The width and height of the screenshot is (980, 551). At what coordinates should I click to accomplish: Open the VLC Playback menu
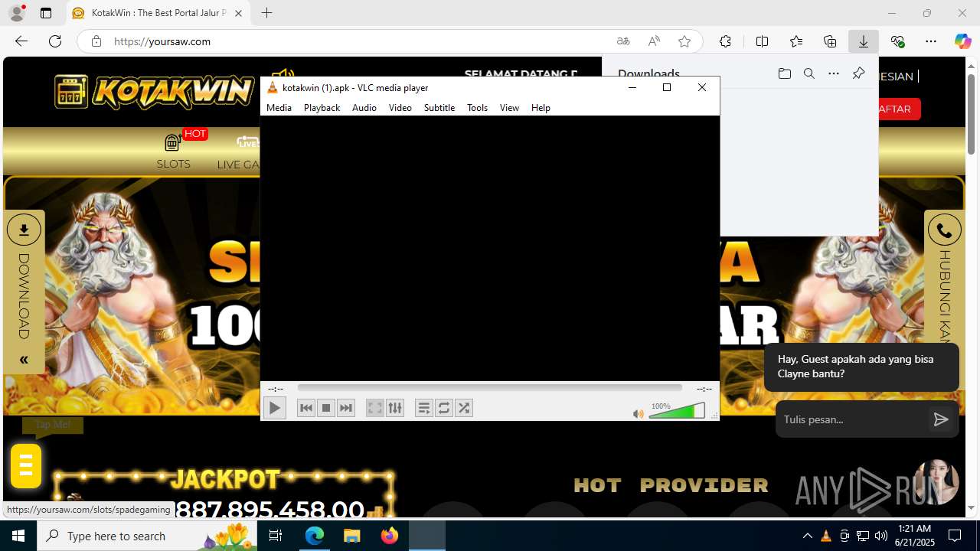[322, 108]
